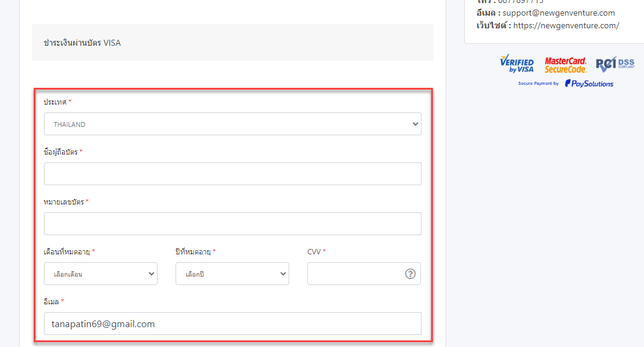Open the country dropdown showing THAILAND
This screenshot has height=347, width=644.
(232, 124)
